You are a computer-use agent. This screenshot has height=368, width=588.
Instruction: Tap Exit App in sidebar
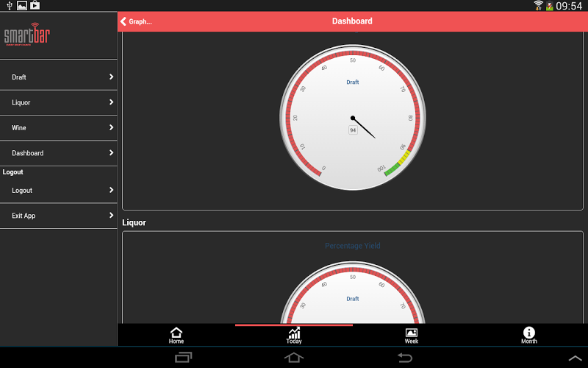coord(59,216)
